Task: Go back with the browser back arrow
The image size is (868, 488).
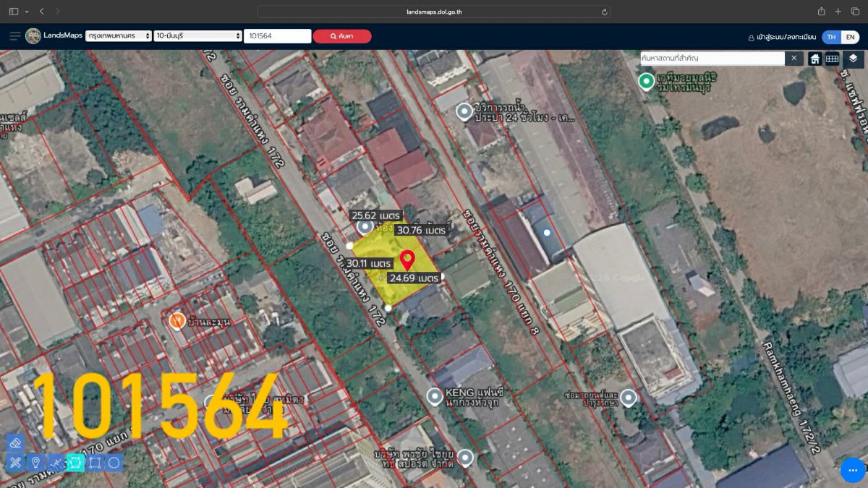Action: point(41,12)
